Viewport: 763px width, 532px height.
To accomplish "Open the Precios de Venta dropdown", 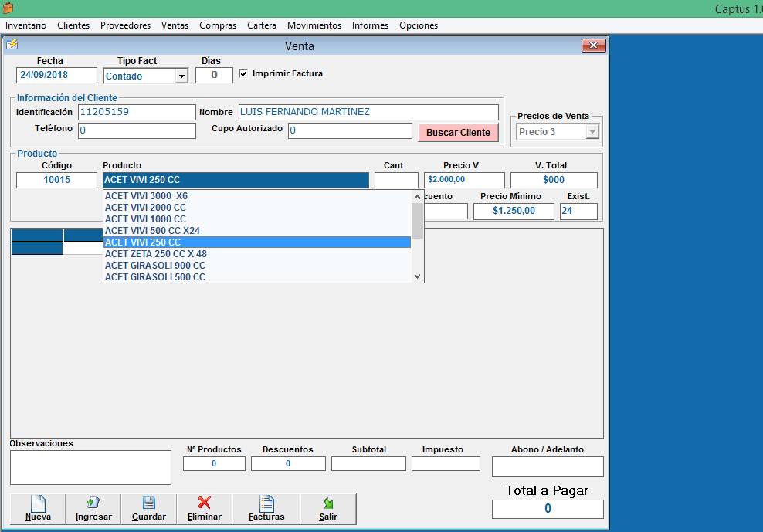I will 592,132.
